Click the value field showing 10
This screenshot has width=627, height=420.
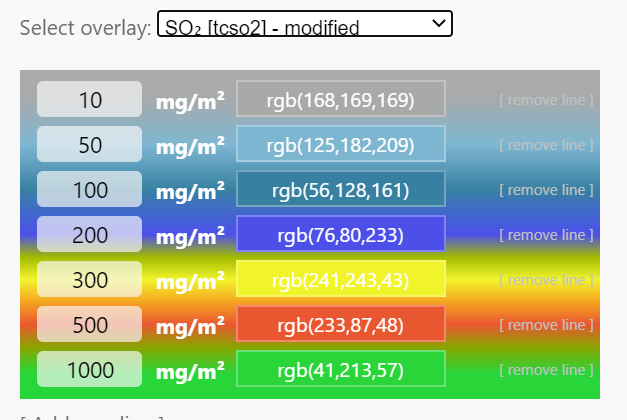click(89, 100)
